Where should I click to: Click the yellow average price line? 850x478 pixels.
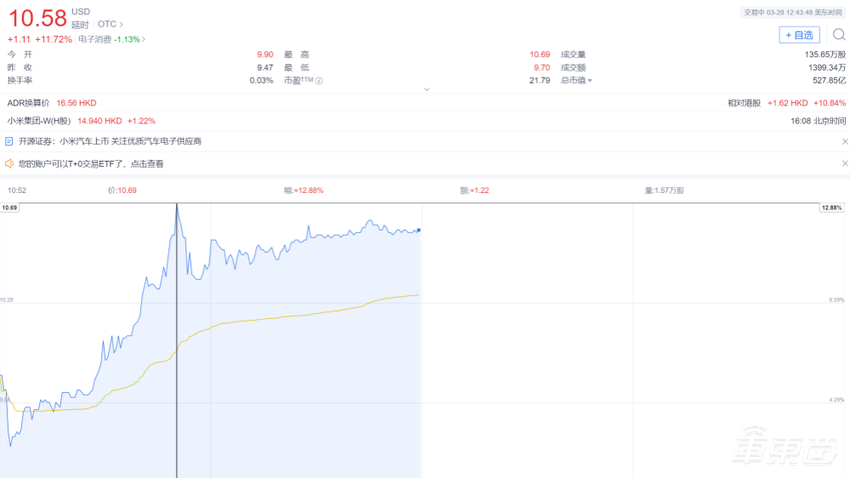pyautogui.click(x=300, y=314)
